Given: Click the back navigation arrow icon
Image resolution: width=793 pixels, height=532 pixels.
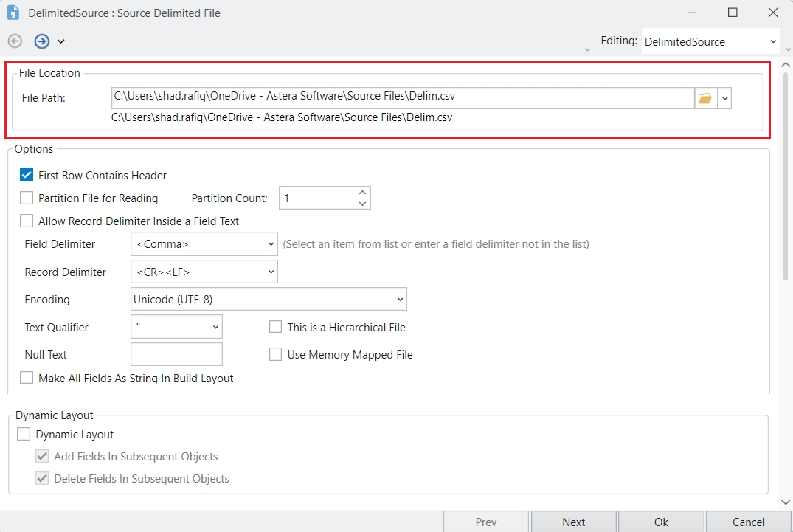Looking at the screenshot, I should pyautogui.click(x=15, y=41).
